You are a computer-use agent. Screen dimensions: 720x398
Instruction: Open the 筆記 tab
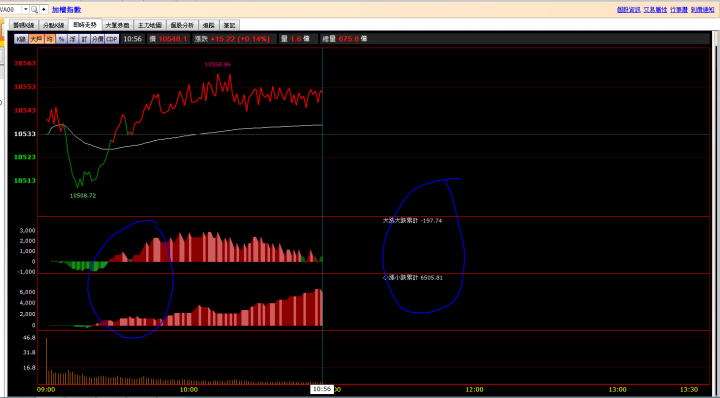click(x=229, y=25)
